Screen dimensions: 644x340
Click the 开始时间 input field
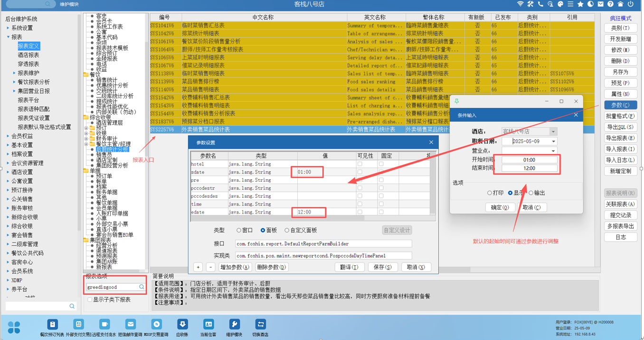529,160
